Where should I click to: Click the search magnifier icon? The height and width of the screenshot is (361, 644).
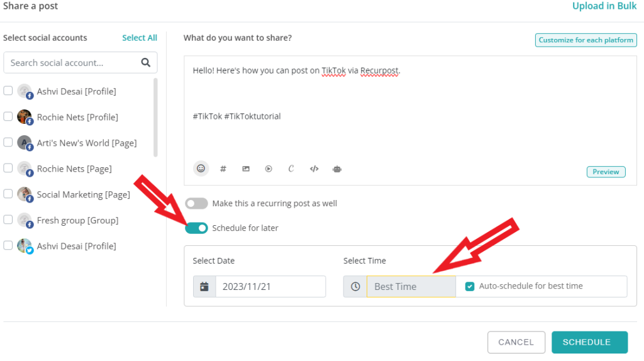[146, 62]
